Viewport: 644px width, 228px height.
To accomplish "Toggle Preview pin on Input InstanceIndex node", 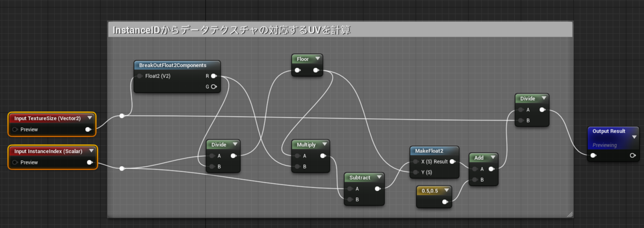I will coord(15,162).
